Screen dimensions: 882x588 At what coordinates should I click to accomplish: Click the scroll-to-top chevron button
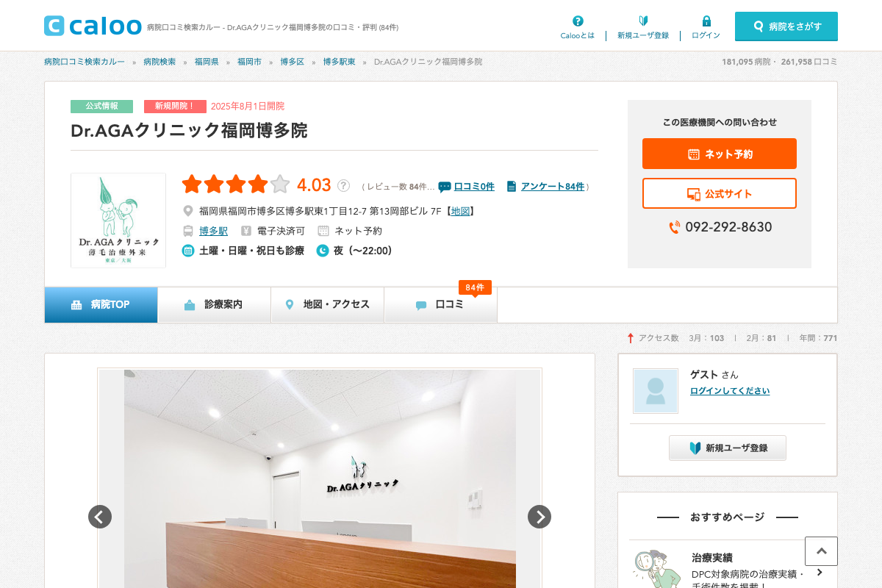tap(821, 551)
